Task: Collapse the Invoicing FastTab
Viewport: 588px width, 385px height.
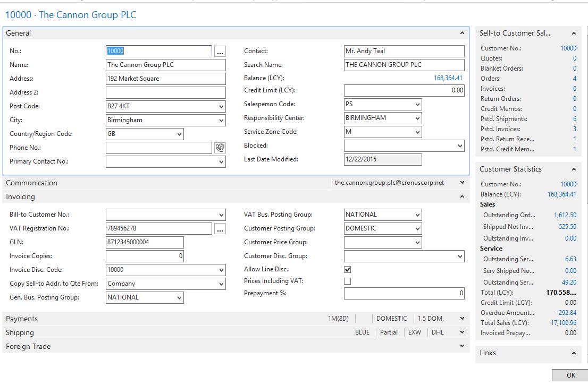Action: coord(462,196)
